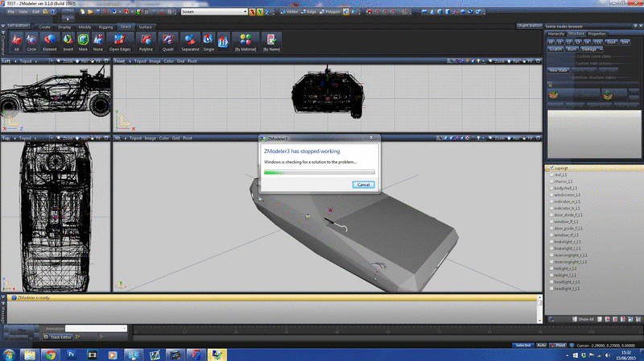Check the bodyshell_L1 node checkbox

[551, 189]
